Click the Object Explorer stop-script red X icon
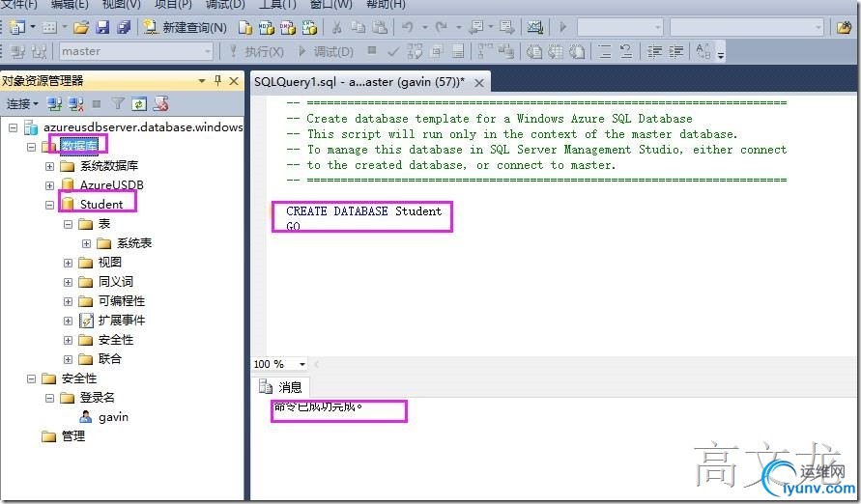The height and width of the screenshot is (504, 861). click(x=160, y=103)
